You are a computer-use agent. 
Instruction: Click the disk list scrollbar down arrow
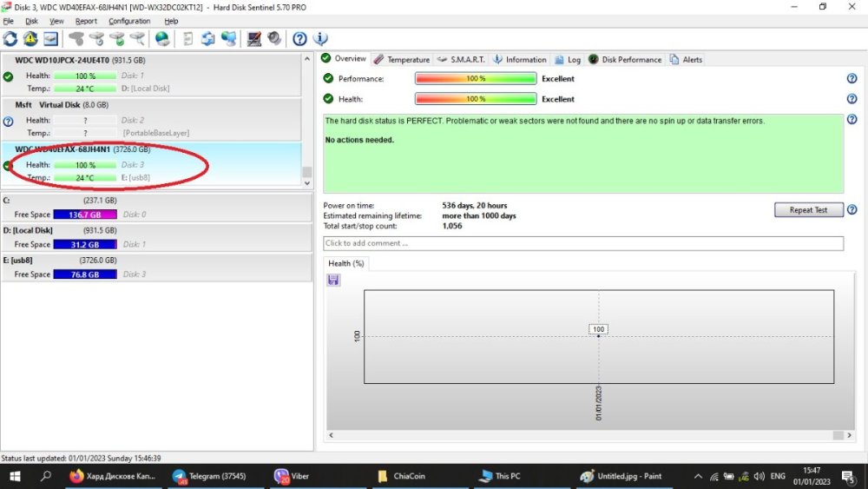[306, 182]
